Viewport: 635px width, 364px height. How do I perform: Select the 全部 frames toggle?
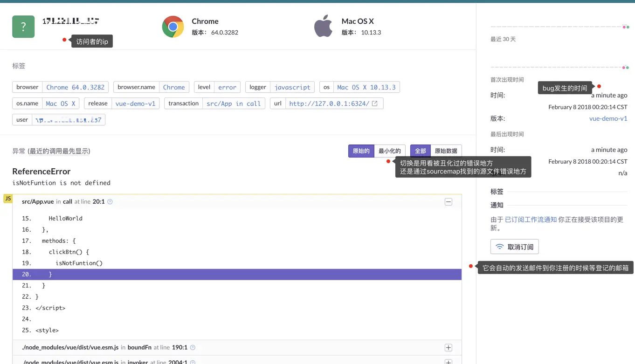click(x=421, y=151)
